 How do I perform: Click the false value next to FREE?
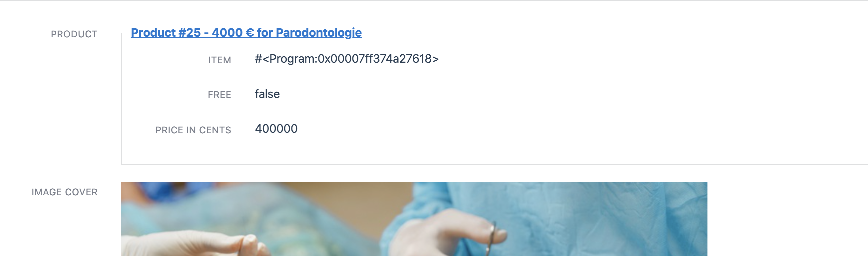[x=267, y=94]
